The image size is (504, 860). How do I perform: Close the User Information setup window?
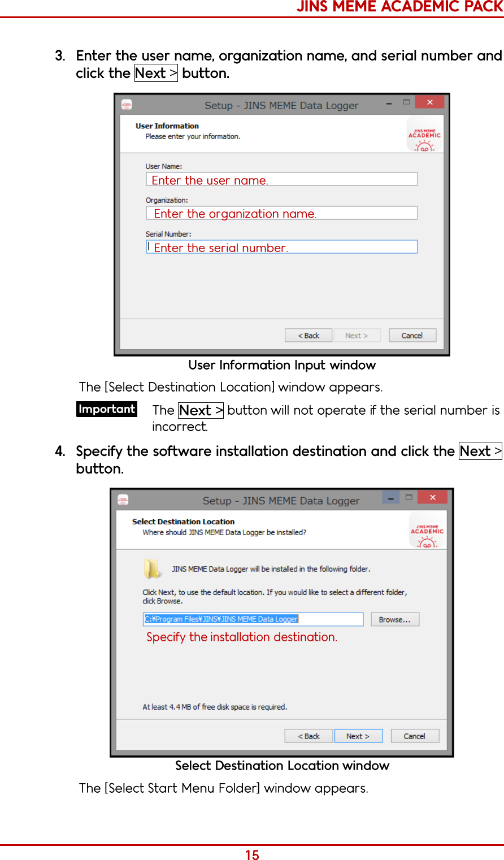click(x=430, y=102)
